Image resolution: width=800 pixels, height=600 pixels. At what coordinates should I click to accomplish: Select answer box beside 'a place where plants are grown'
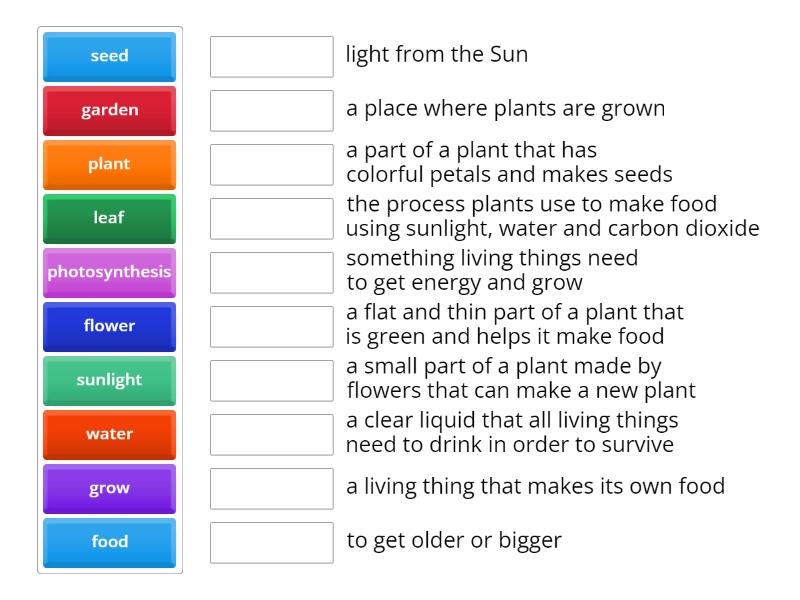point(271,110)
